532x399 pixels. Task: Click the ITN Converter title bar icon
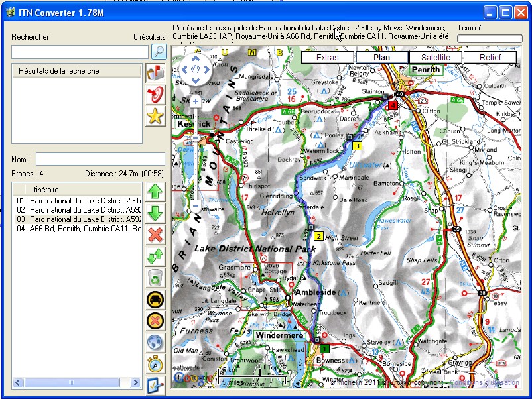coord(11,13)
